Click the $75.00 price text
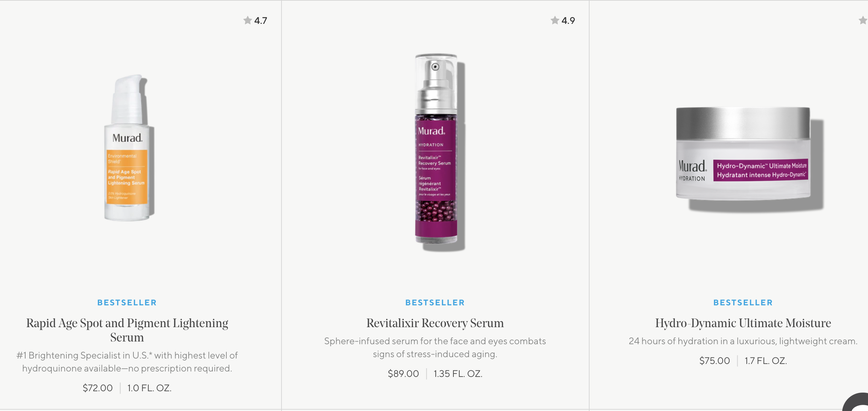 point(714,361)
